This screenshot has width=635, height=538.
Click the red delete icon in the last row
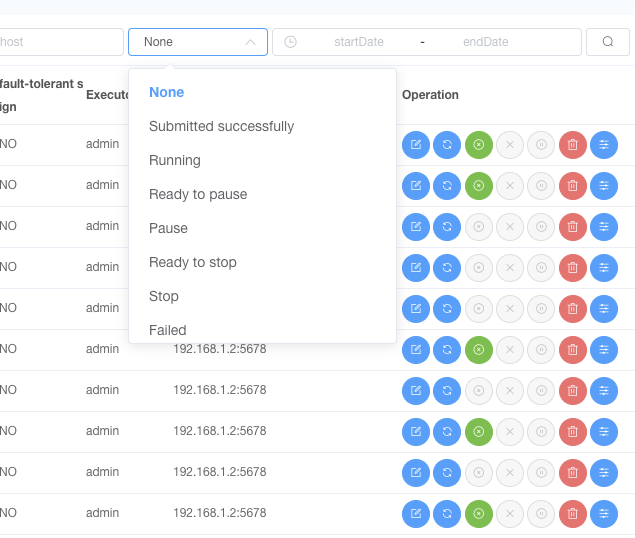tap(573, 513)
